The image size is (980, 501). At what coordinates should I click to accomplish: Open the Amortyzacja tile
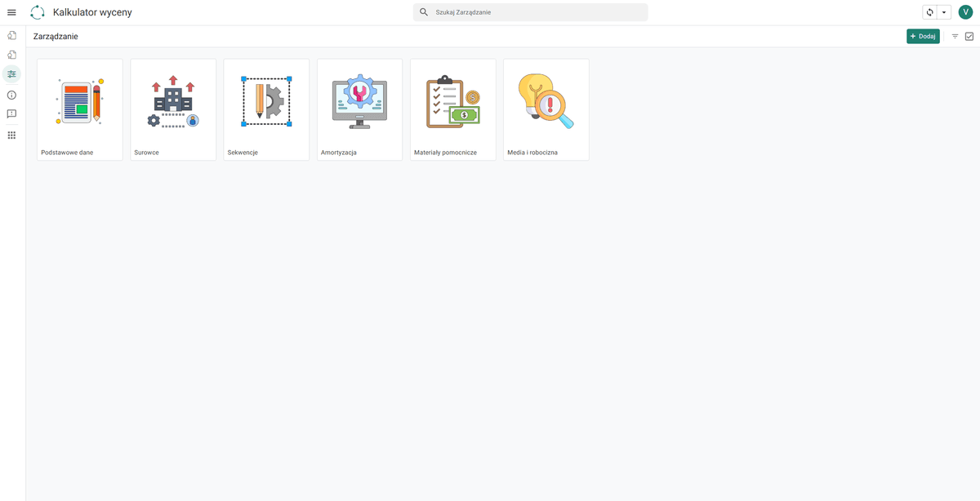pos(359,109)
